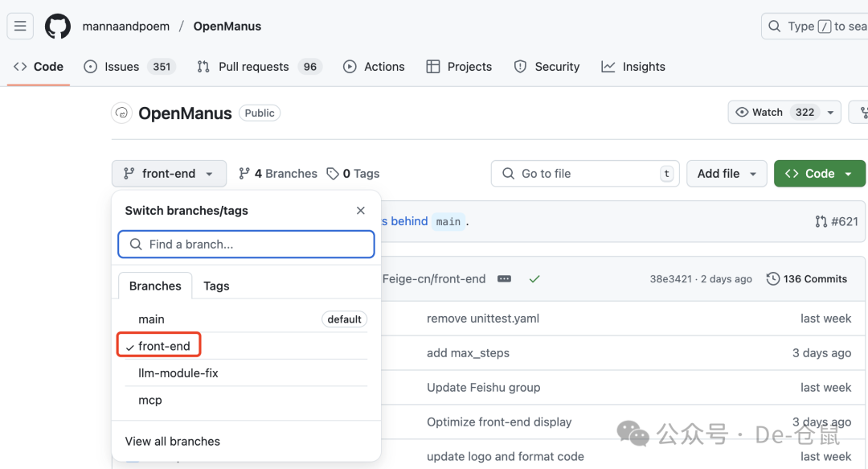Open the Insights tab
The width and height of the screenshot is (868, 469).
pos(633,67)
